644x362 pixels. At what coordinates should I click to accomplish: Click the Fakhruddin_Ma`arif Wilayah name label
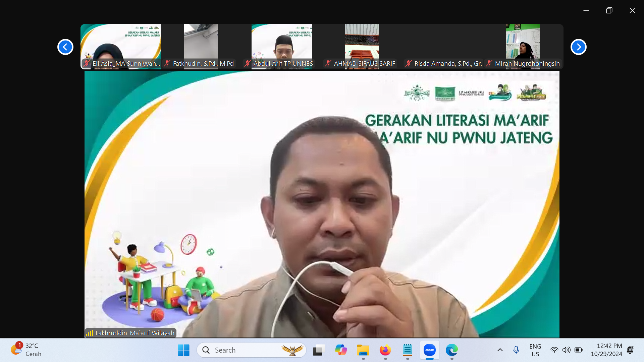coord(135,333)
